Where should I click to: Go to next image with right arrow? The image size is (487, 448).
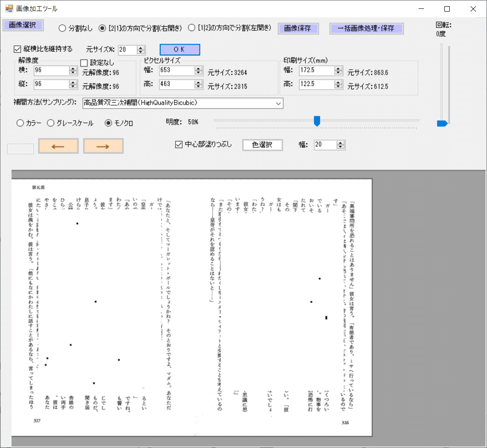(103, 146)
